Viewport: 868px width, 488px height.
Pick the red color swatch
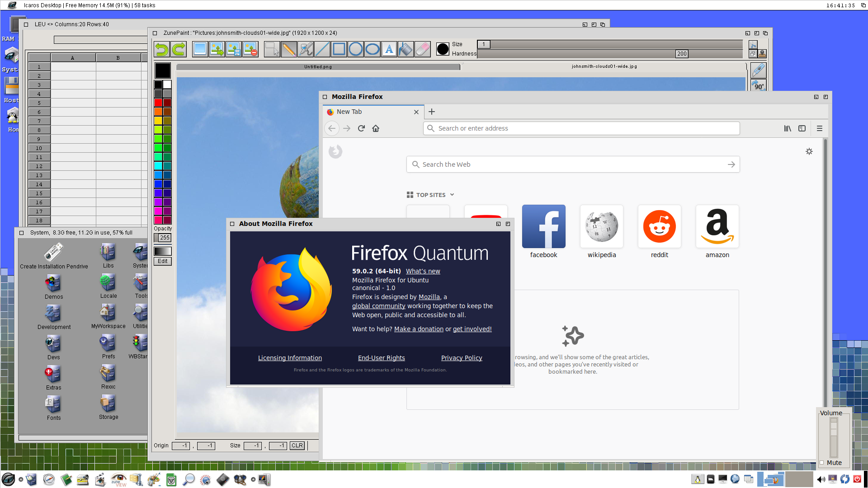tap(158, 103)
